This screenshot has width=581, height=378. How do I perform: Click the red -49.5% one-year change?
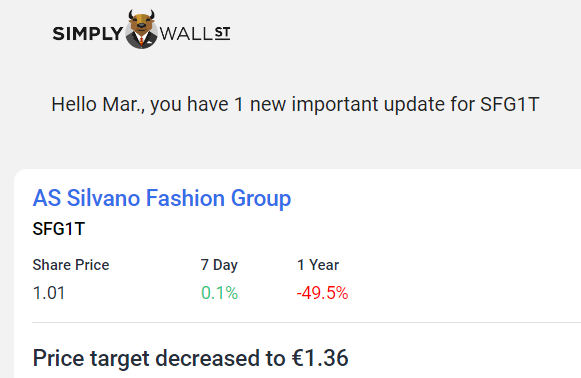322,293
